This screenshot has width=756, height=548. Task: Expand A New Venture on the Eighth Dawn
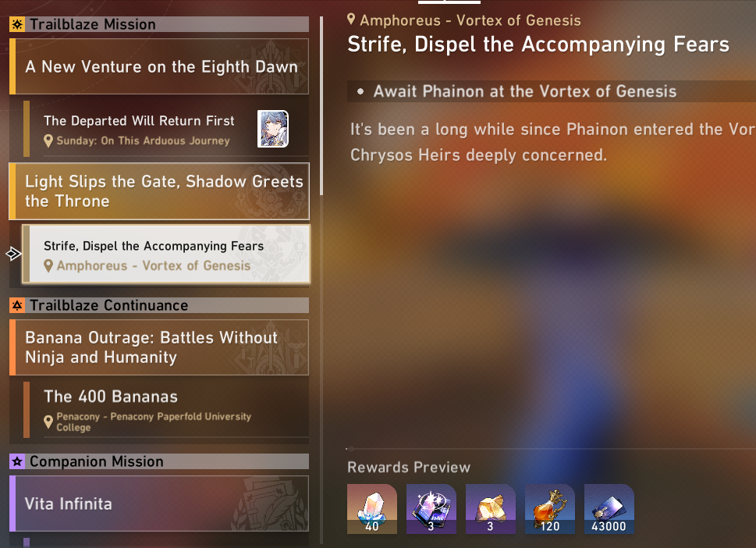tap(159, 66)
